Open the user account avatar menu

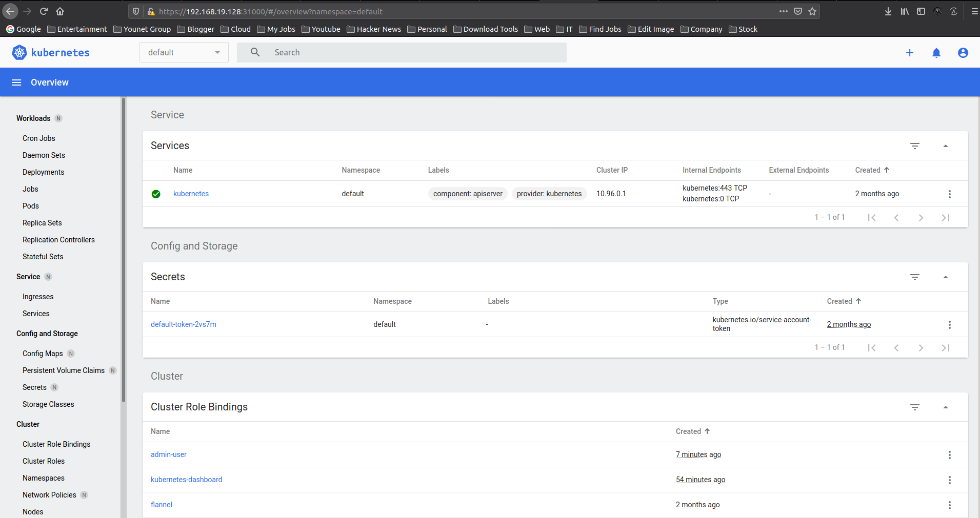(x=963, y=53)
